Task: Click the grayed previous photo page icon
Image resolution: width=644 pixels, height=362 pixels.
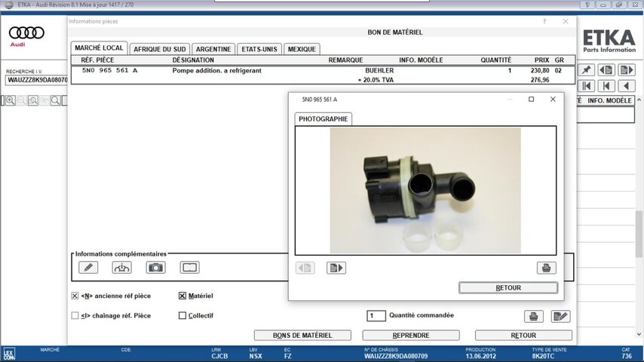Action: tap(305, 268)
